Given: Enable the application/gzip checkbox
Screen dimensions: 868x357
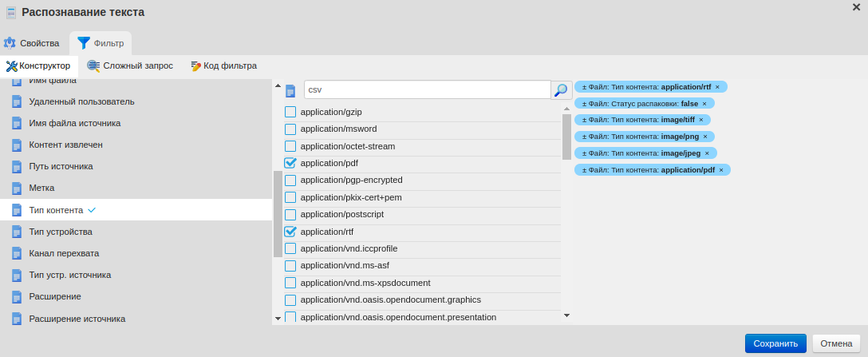Looking at the screenshot, I should [x=290, y=112].
